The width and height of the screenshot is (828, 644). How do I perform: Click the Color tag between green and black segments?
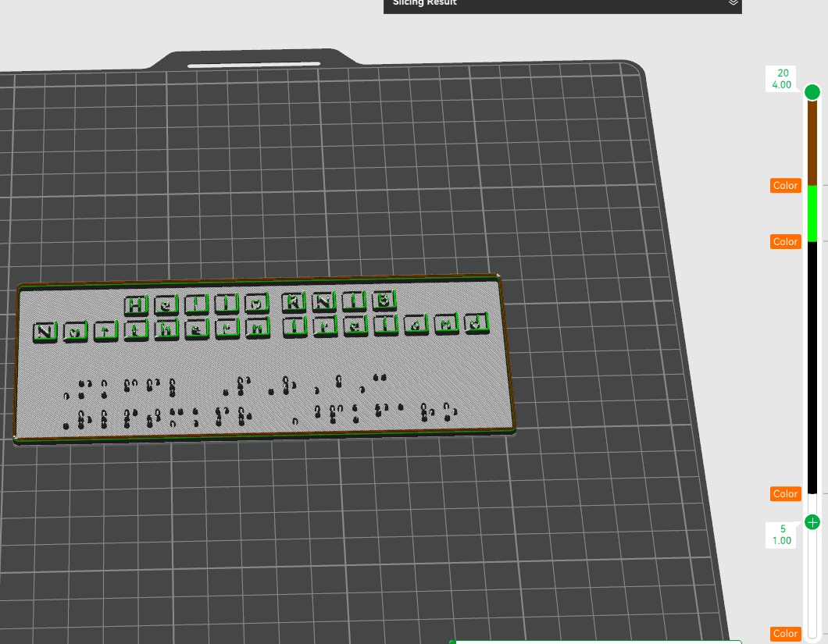pyautogui.click(x=785, y=242)
